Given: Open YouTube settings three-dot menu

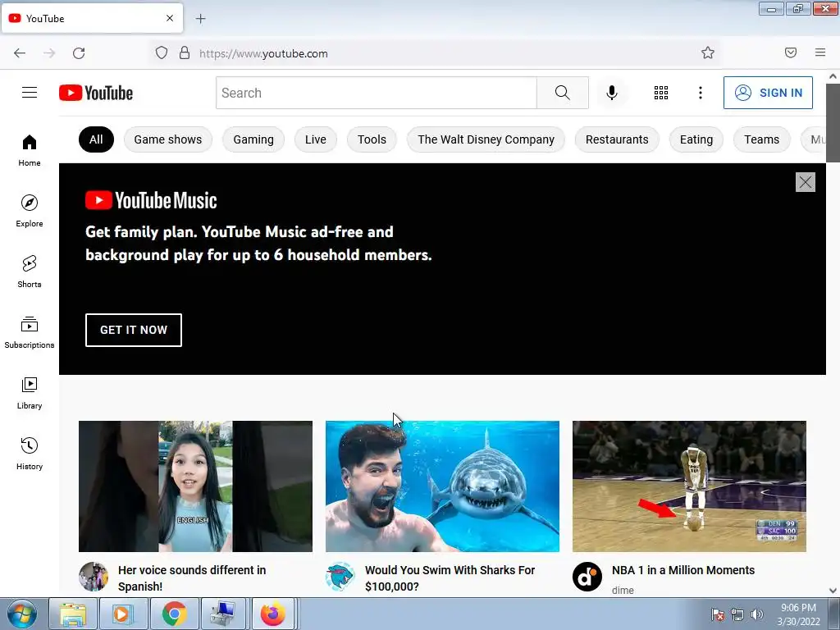Looking at the screenshot, I should pos(701,93).
